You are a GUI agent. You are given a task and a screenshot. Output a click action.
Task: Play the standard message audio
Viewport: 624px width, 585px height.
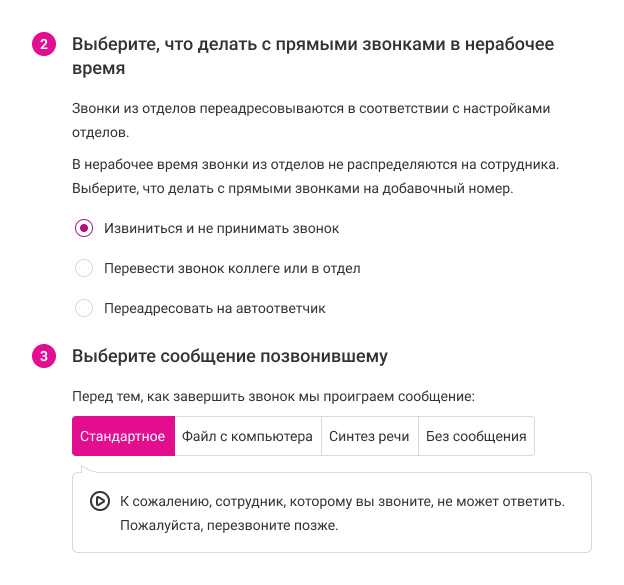[100, 501]
